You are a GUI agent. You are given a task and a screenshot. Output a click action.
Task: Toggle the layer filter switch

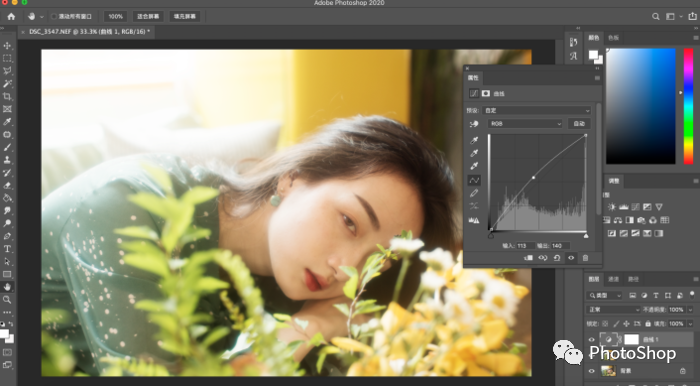point(692,295)
